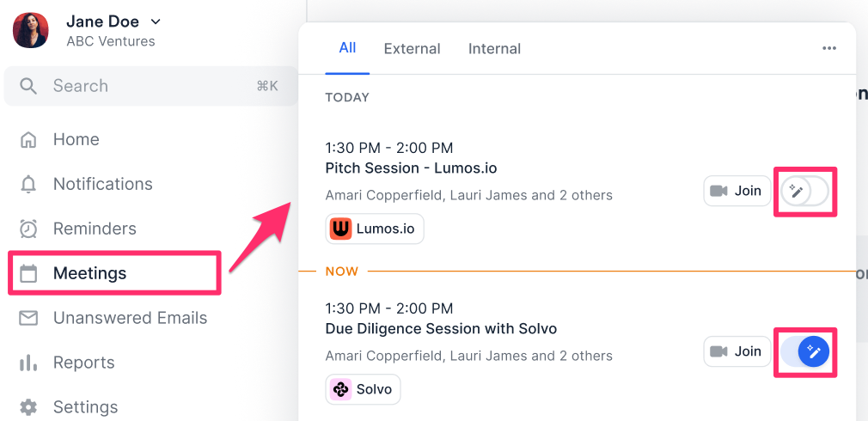The height and width of the screenshot is (421, 868).
Task: Click the Meetings calendar icon
Action: 28,273
